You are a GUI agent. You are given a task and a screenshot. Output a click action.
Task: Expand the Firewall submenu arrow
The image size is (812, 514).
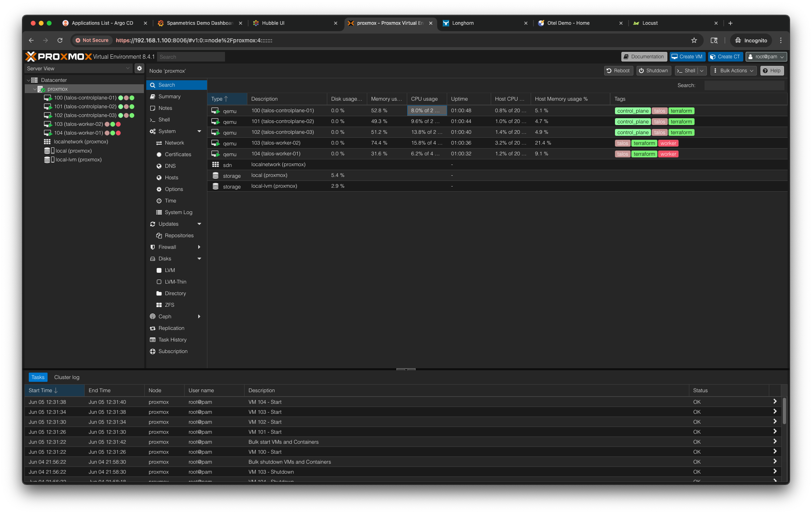[x=199, y=247]
